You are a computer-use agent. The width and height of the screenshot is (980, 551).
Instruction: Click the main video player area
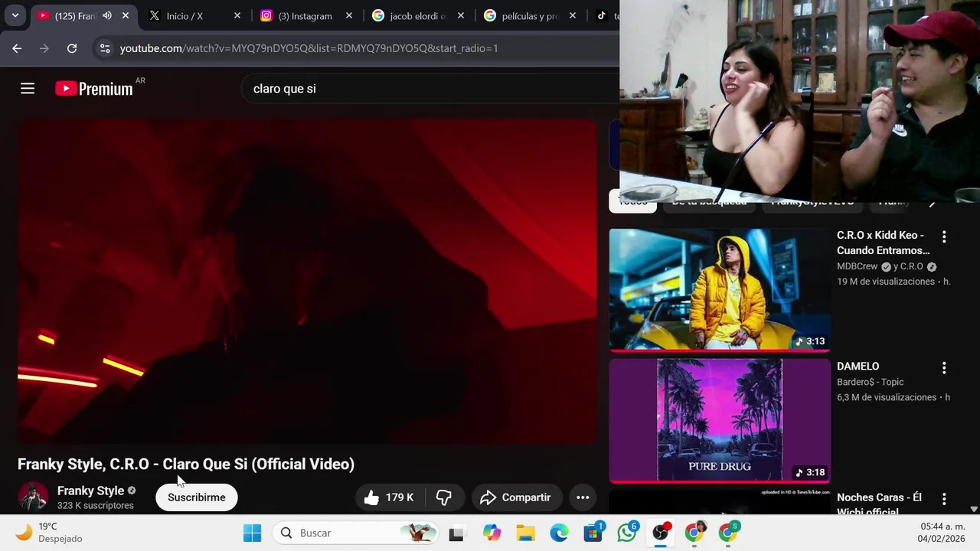pos(307,281)
